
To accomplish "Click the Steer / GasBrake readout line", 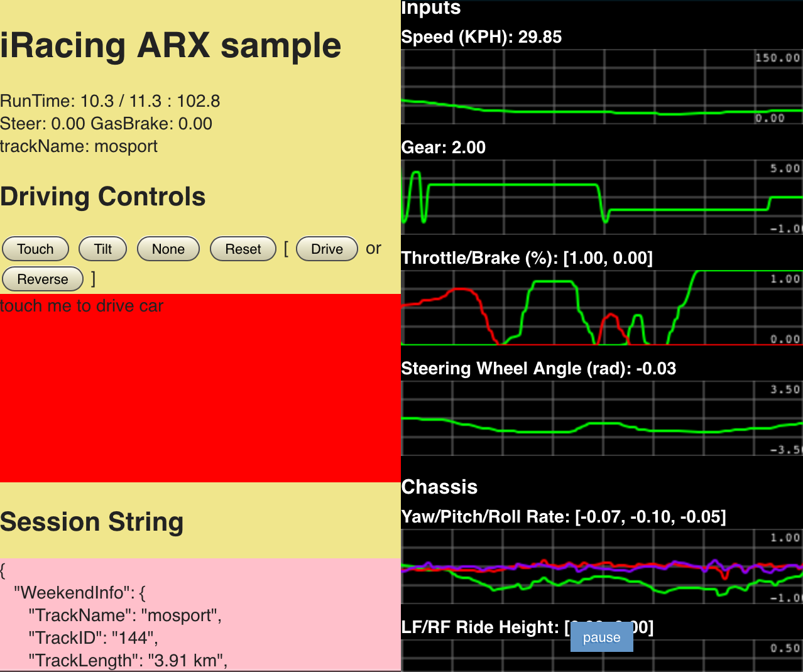I will point(106,124).
